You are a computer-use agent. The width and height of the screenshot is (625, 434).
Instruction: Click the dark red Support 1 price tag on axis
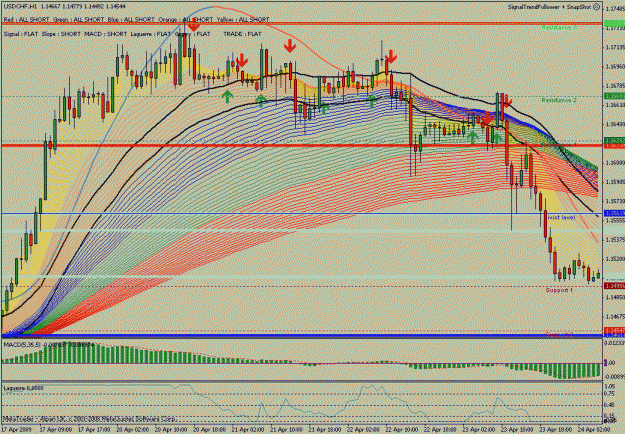(x=614, y=286)
